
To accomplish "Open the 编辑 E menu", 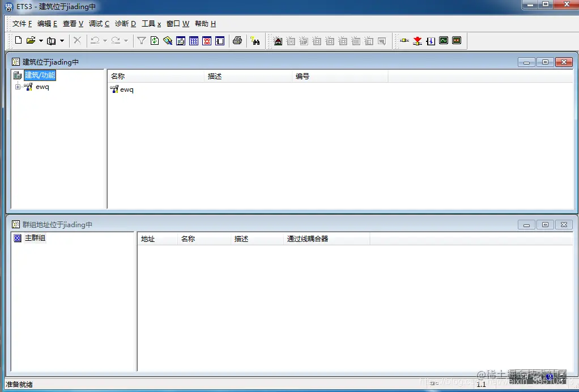I will (x=47, y=24).
